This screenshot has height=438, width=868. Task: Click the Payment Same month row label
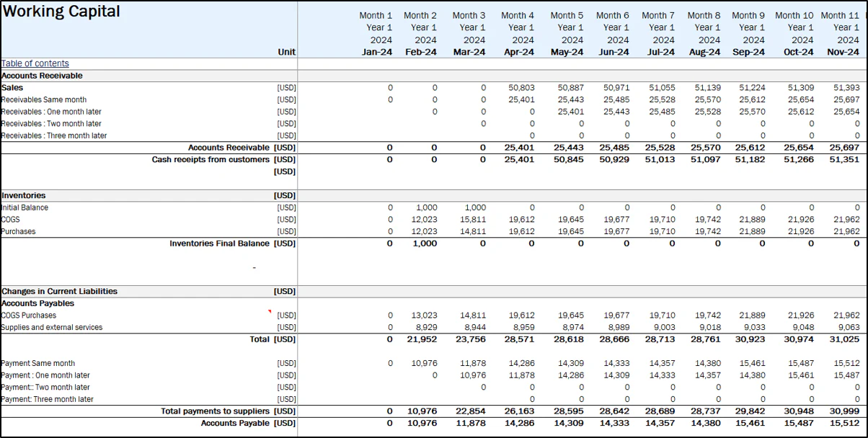(39, 363)
